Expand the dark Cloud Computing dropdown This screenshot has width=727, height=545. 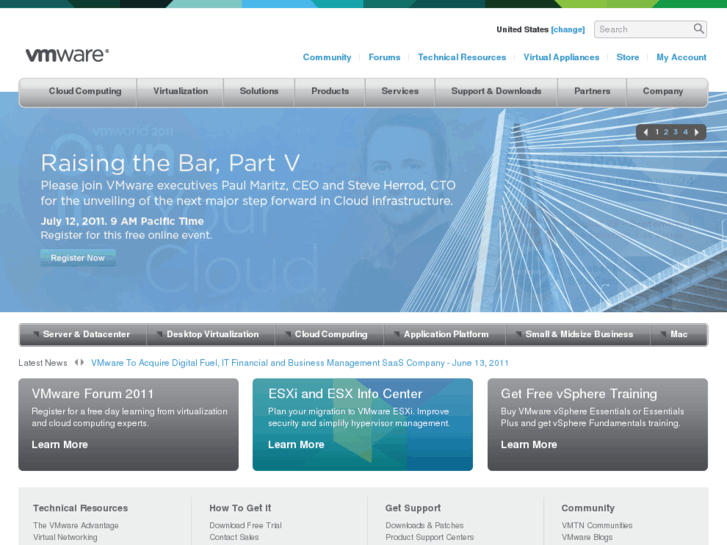point(329,334)
